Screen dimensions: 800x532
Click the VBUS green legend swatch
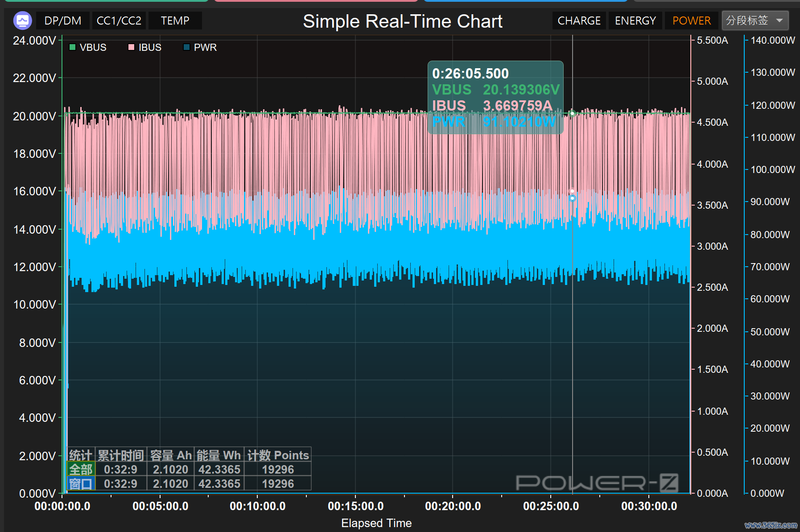pyautogui.click(x=72, y=47)
